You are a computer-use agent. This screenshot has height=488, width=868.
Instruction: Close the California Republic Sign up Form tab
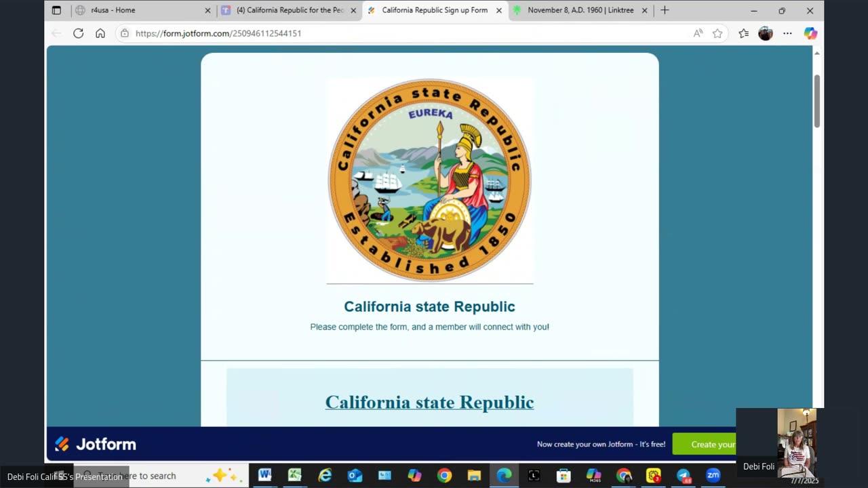coord(499,10)
